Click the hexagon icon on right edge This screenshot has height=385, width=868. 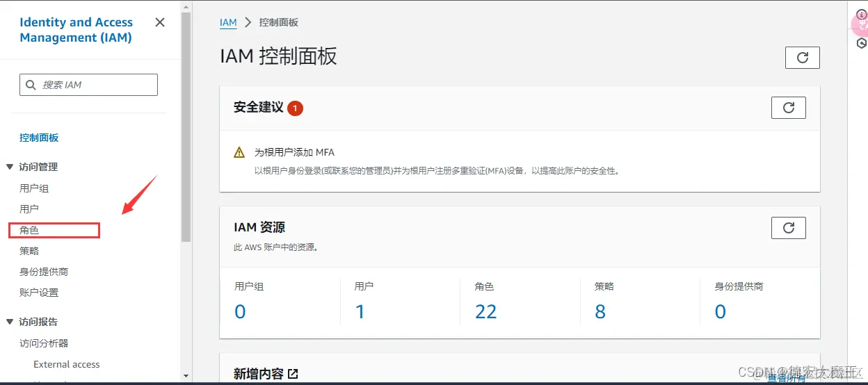tap(862, 43)
